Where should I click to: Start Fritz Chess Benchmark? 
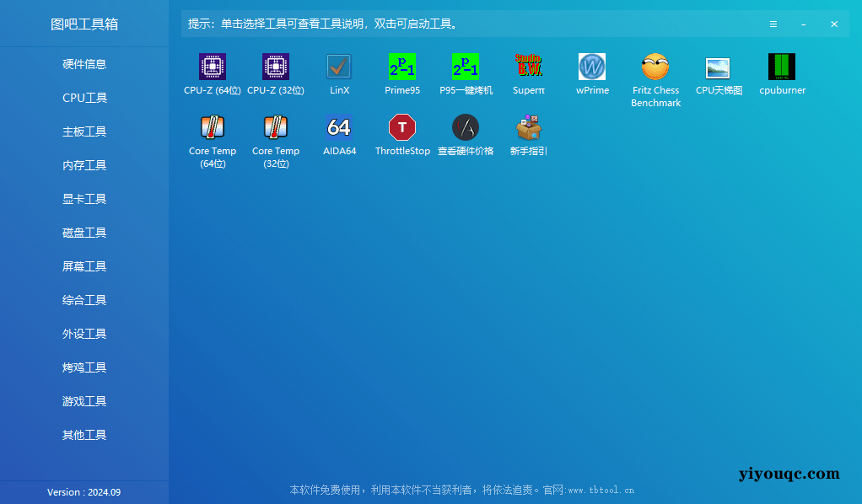(x=655, y=67)
